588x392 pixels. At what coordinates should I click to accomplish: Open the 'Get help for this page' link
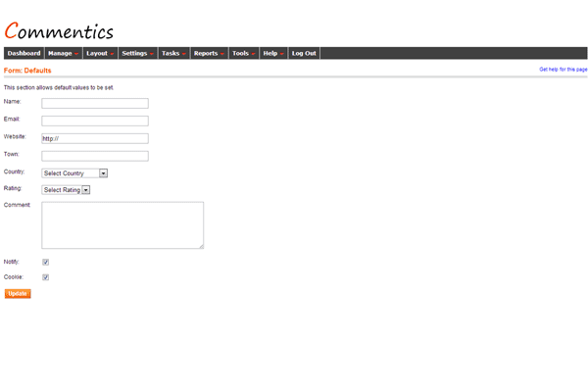563,70
